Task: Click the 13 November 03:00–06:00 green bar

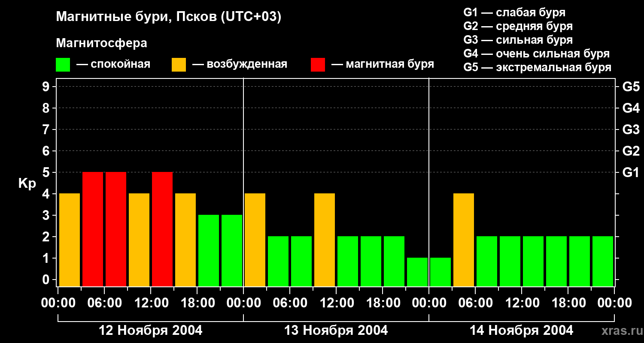Action: [278, 261]
